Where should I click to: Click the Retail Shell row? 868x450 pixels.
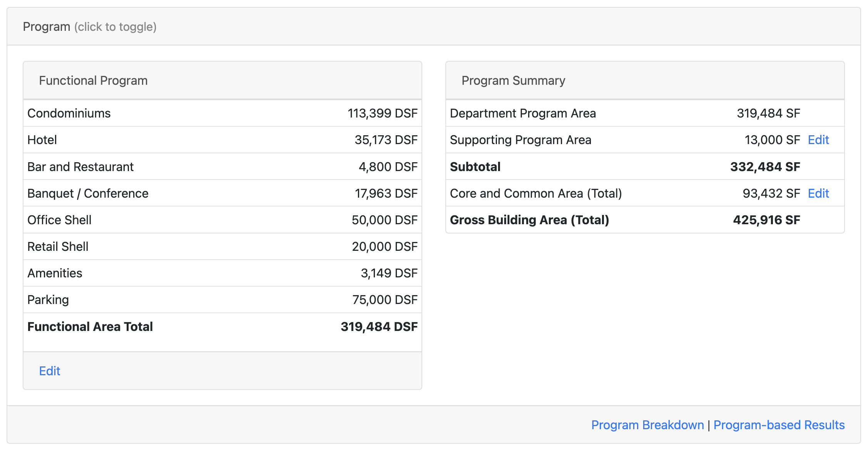222,247
